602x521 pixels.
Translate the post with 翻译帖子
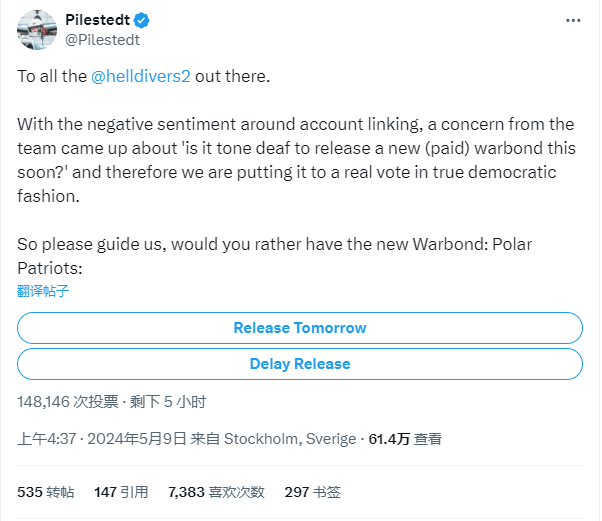43,291
